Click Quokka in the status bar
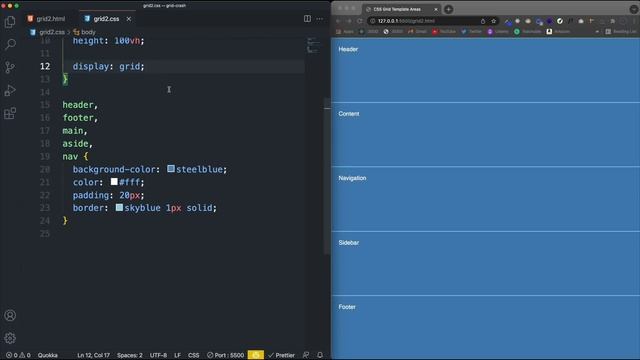 (48, 355)
